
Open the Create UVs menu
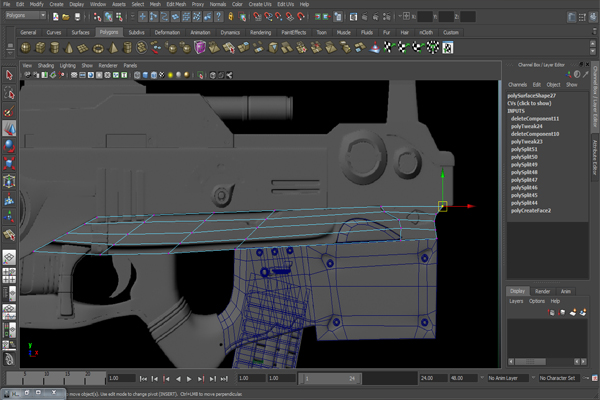point(260,4)
